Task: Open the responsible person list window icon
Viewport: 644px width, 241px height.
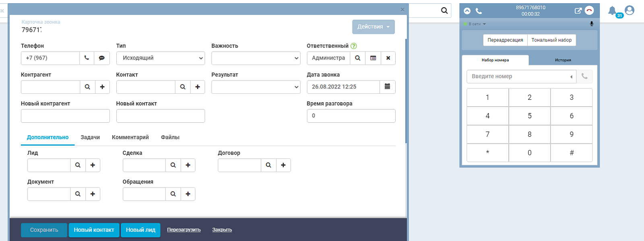Action: coord(373,58)
